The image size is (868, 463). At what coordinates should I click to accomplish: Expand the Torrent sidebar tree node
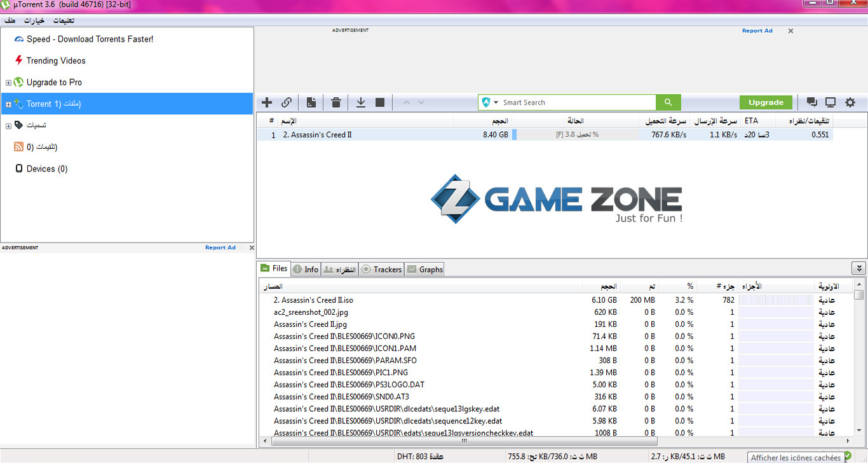(x=8, y=104)
